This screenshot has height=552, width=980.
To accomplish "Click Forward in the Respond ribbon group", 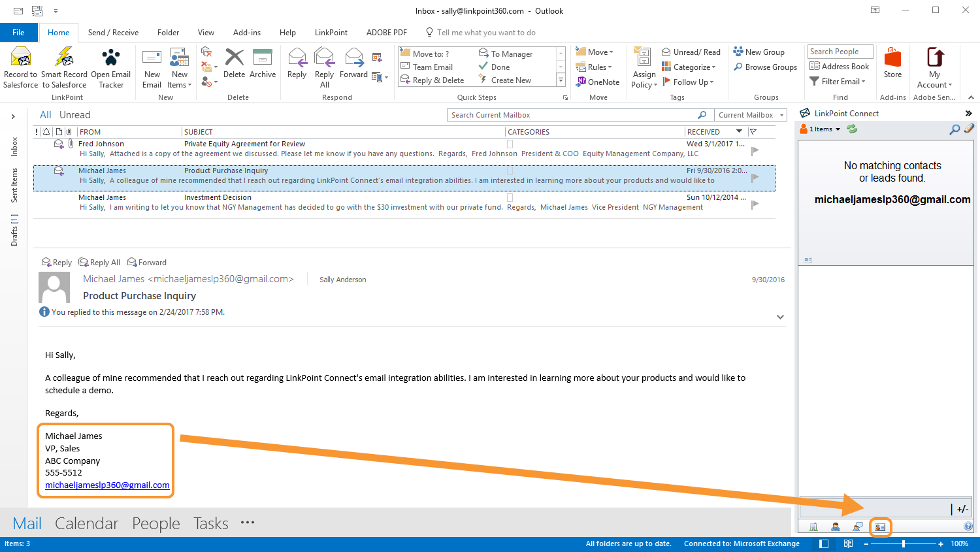I will coord(353,63).
